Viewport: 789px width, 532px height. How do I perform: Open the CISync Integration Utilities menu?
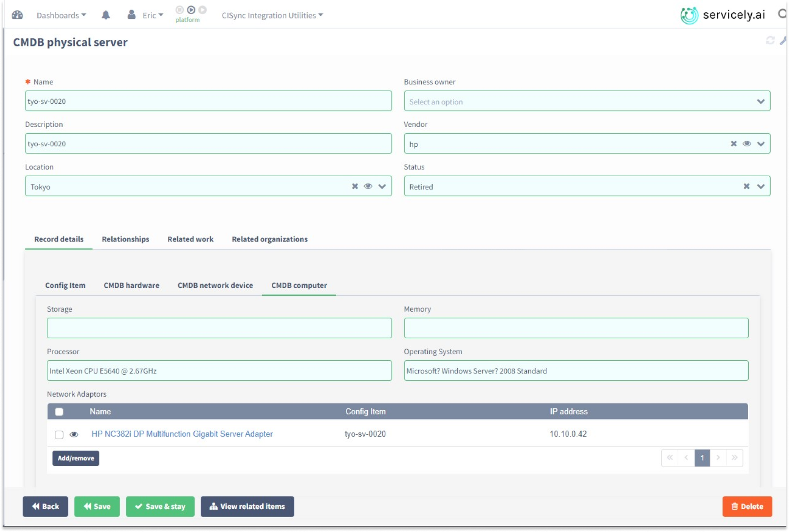[x=272, y=15]
